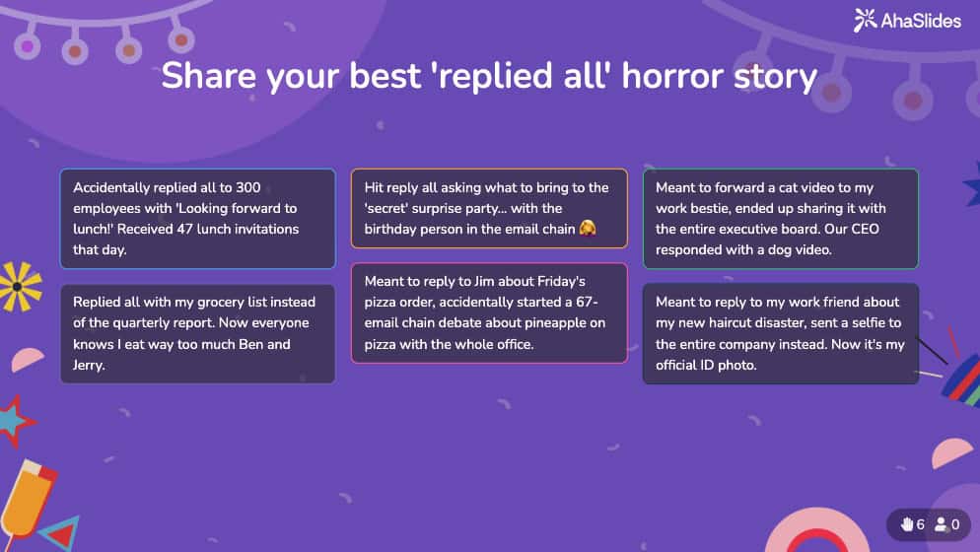Click the participants person icon
The image size is (980, 552).
pyautogui.click(x=941, y=524)
